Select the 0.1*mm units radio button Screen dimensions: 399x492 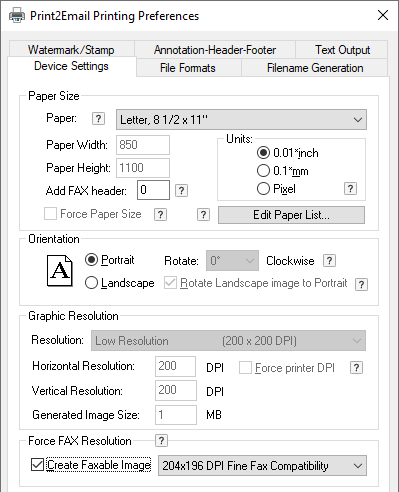click(263, 171)
